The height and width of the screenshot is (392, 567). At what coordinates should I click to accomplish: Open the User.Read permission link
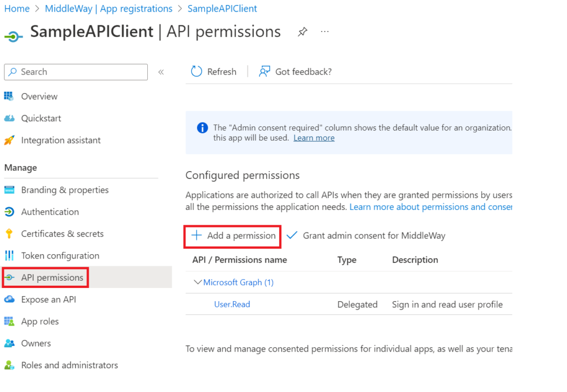click(232, 305)
